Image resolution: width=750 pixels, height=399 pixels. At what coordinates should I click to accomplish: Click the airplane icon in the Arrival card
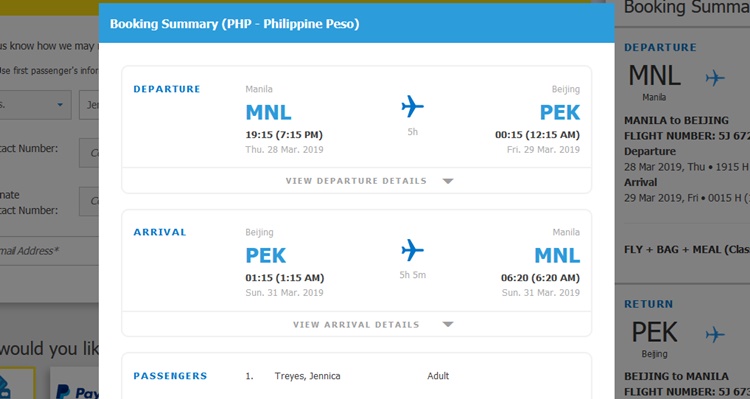coord(412,250)
